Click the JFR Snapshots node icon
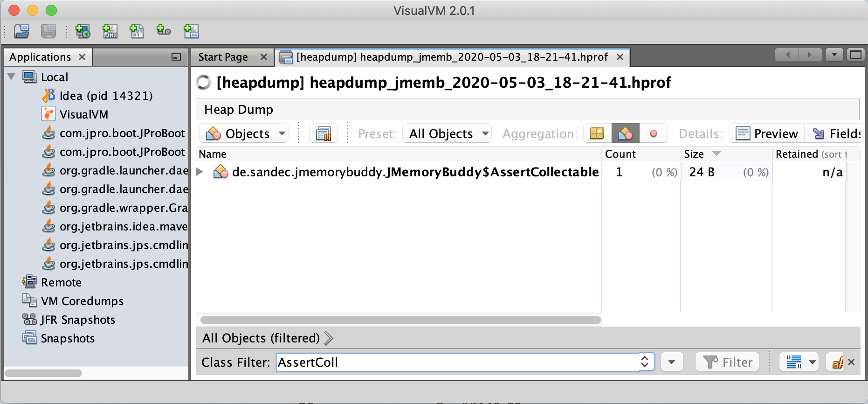 click(30, 319)
